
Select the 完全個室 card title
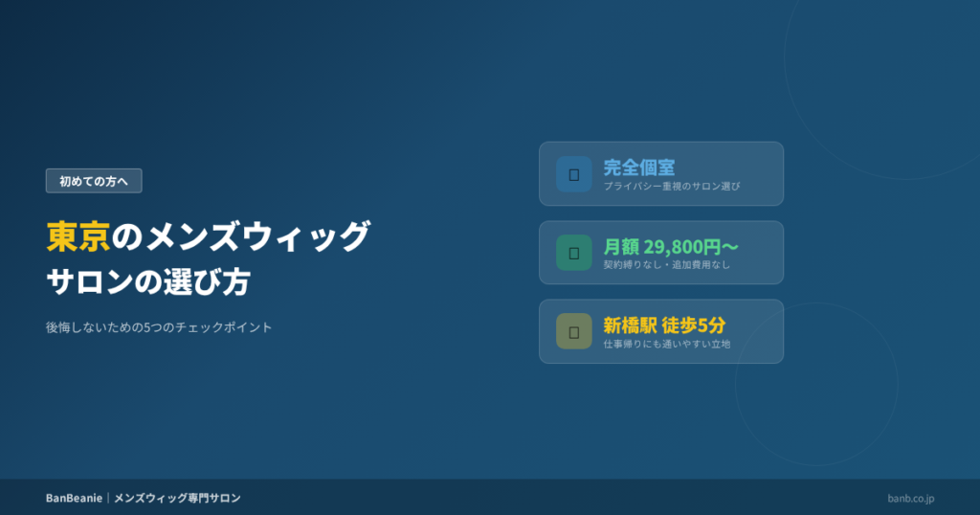tap(638, 167)
